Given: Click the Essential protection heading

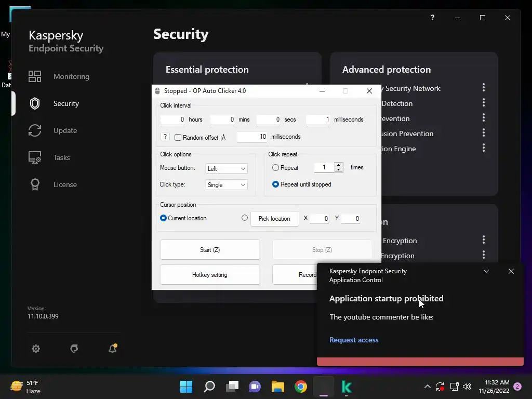Looking at the screenshot, I should coord(207,70).
